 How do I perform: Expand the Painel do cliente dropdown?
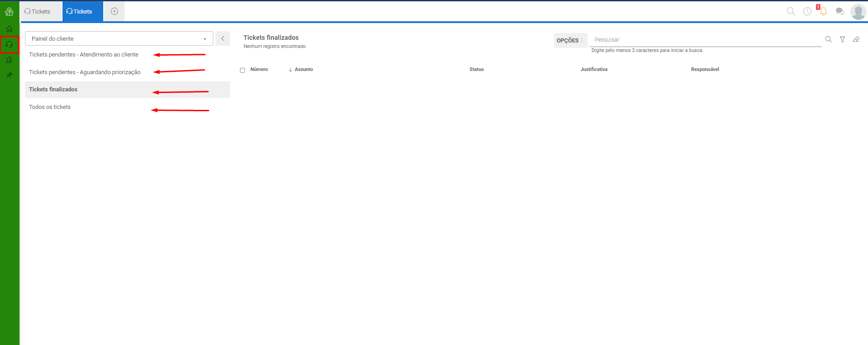pyautogui.click(x=119, y=38)
